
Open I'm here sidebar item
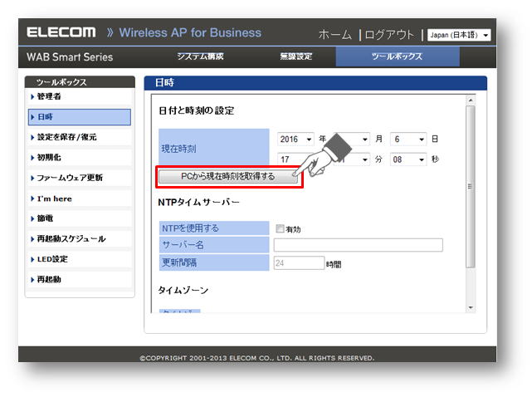pyautogui.click(x=80, y=198)
